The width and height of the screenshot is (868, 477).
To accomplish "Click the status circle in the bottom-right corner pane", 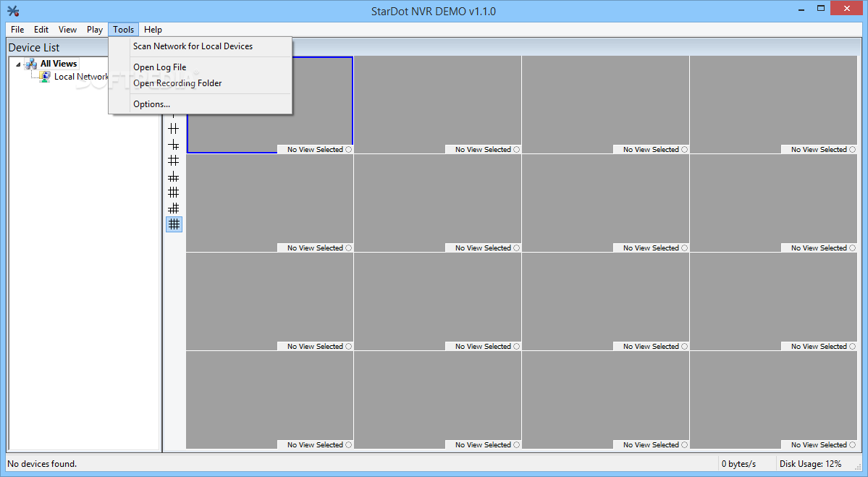I will tap(853, 445).
